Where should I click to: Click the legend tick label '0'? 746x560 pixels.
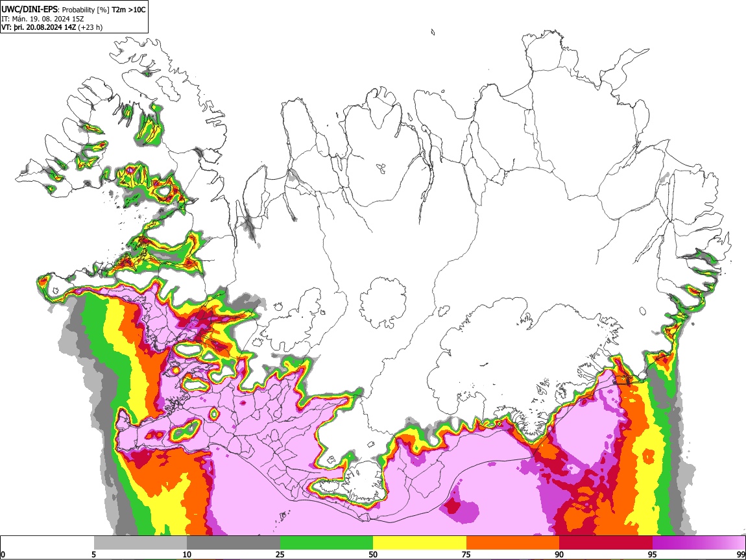click(3, 555)
